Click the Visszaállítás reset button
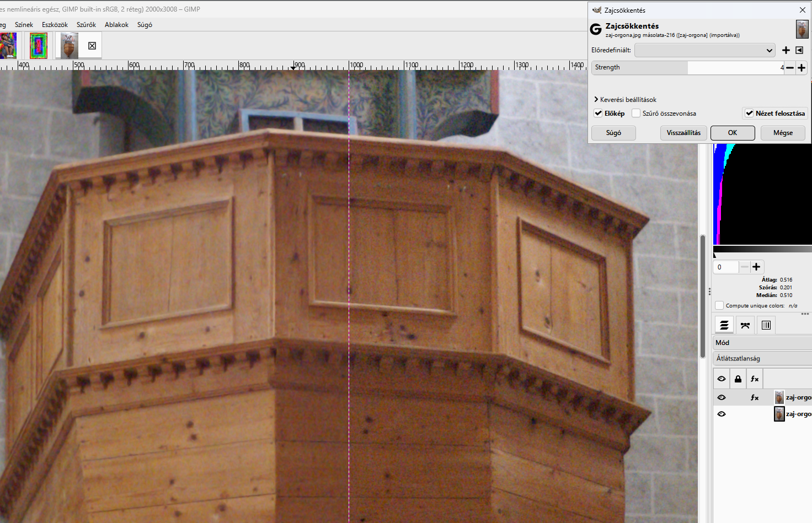The image size is (812, 523). 683,133
